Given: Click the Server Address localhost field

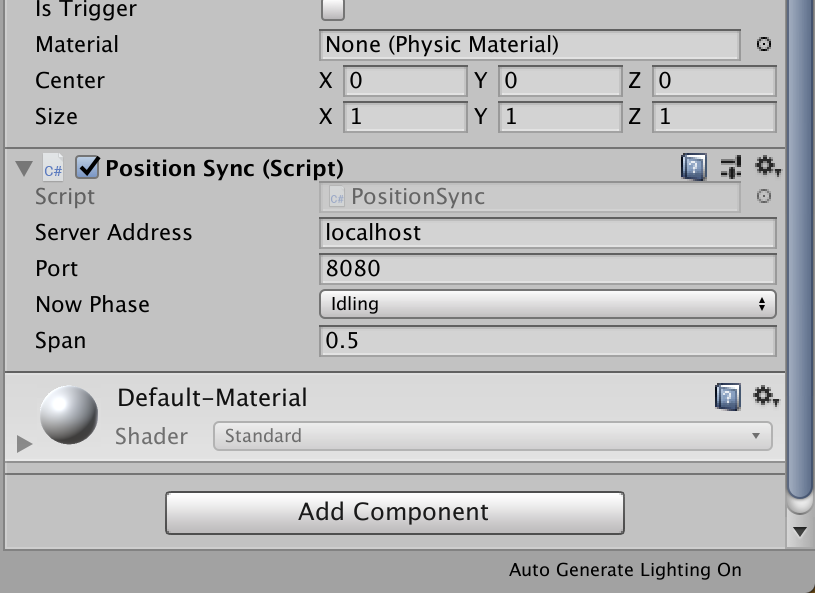Looking at the screenshot, I should pyautogui.click(x=548, y=233).
